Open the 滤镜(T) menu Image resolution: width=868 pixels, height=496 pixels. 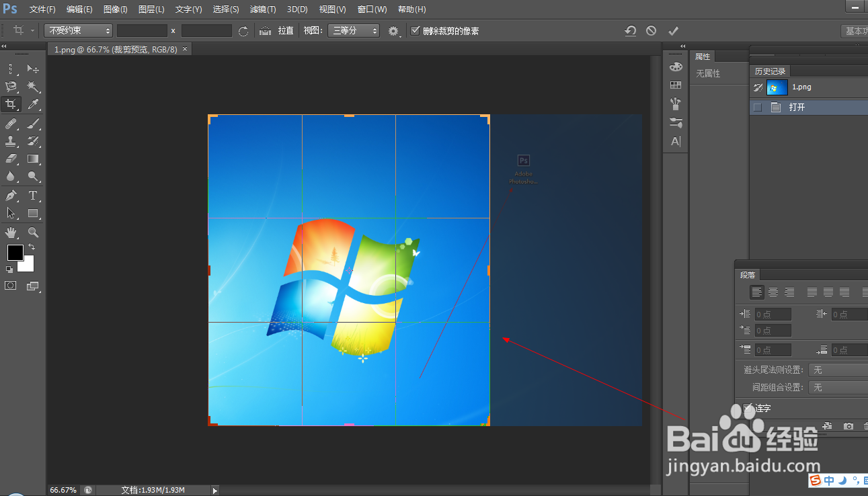[x=263, y=9]
